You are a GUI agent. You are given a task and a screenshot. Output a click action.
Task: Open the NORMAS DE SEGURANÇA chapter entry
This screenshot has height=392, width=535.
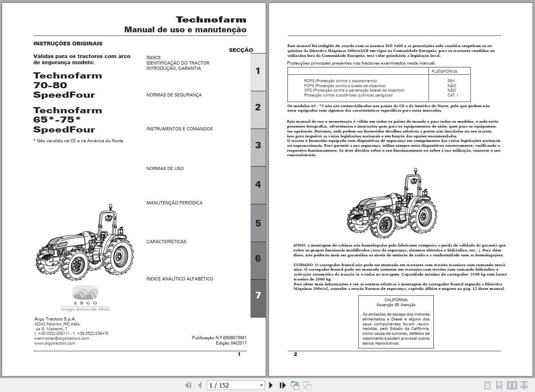[x=174, y=95]
